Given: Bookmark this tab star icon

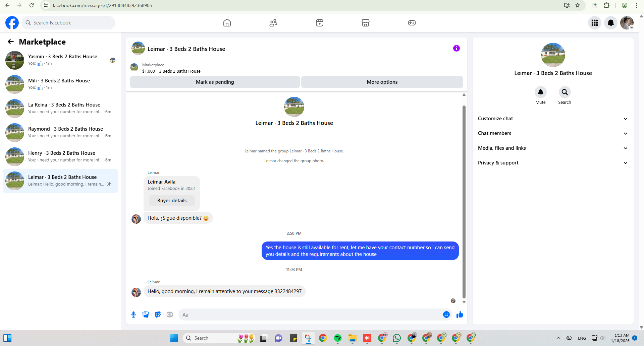Looking at the screenshot, I should coord(578,5).
